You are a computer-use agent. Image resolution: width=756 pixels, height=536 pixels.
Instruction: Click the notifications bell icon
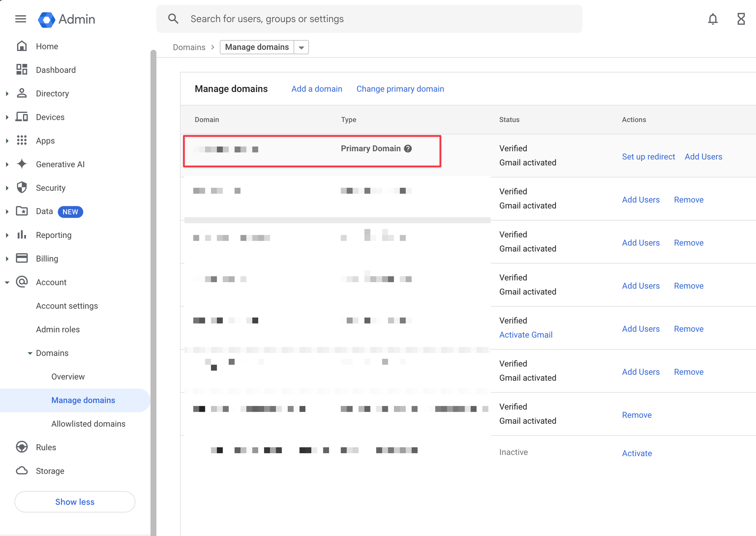713,19
